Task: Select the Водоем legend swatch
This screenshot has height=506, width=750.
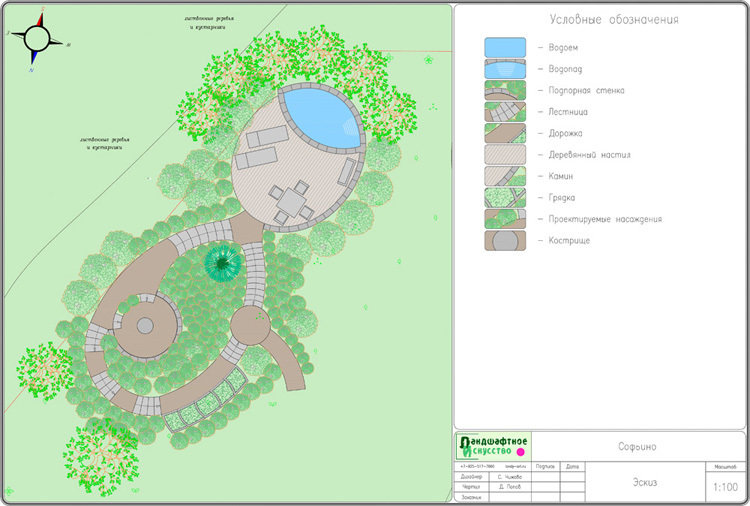Action: point(505,47)
